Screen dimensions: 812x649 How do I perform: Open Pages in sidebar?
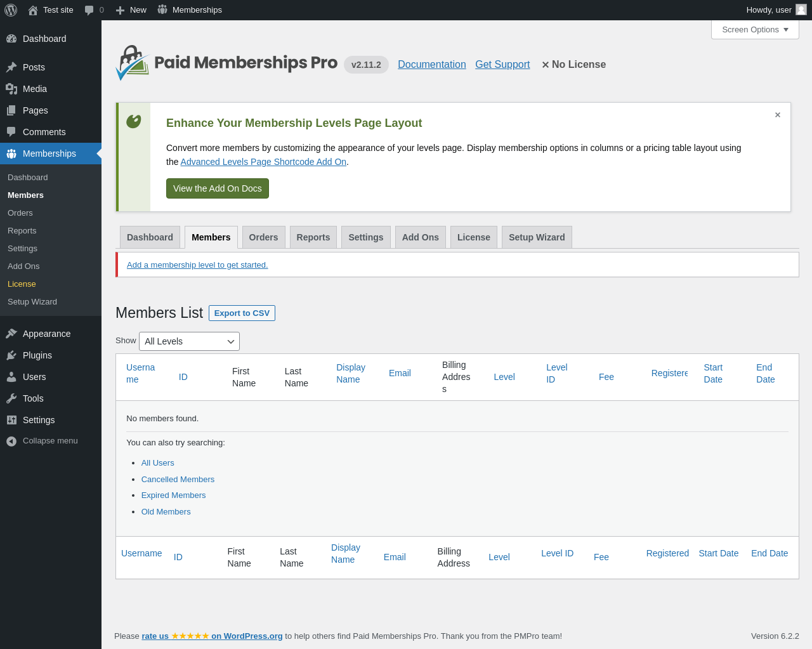[x=51, y=110]
